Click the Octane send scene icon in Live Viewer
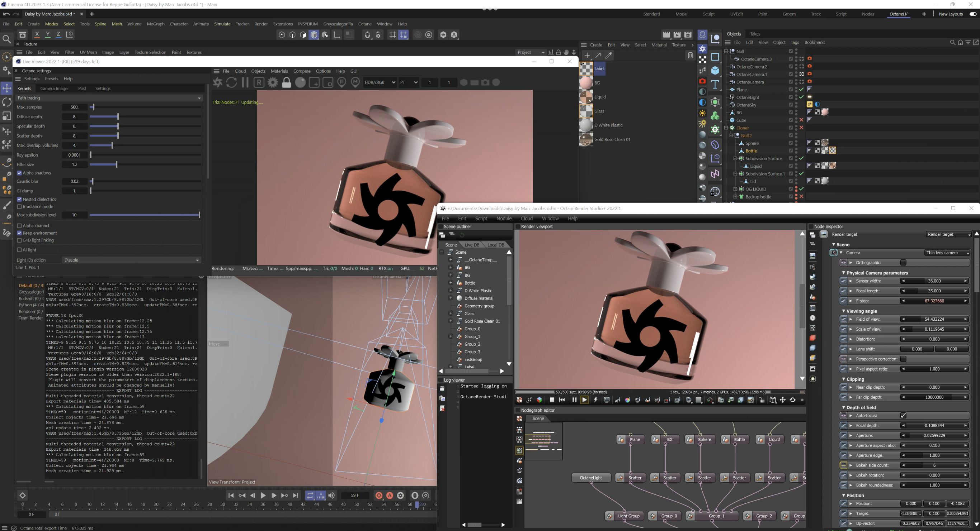Screen dimensions: 980x531 tap(217, 82)
